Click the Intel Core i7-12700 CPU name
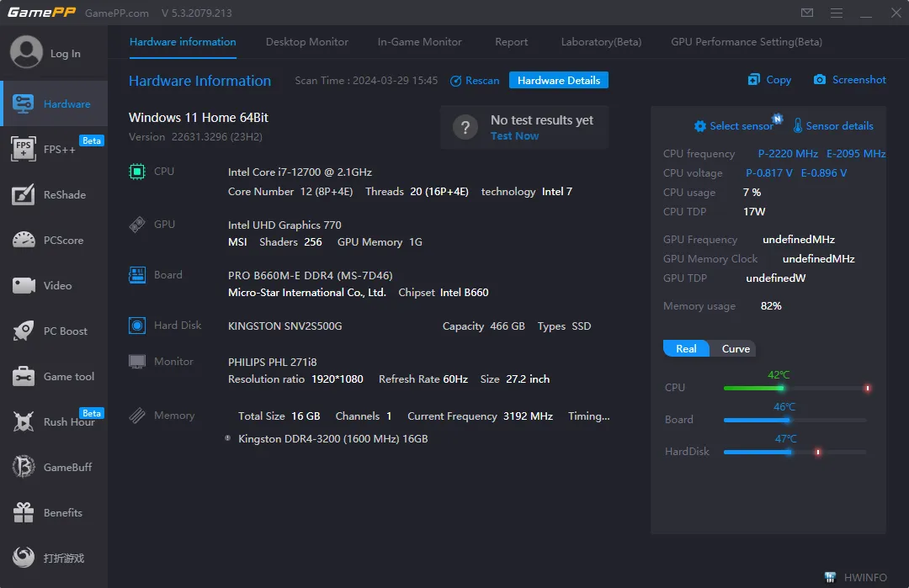The height and width of the screenshot is (588, 909). click(x=300, y=172)
